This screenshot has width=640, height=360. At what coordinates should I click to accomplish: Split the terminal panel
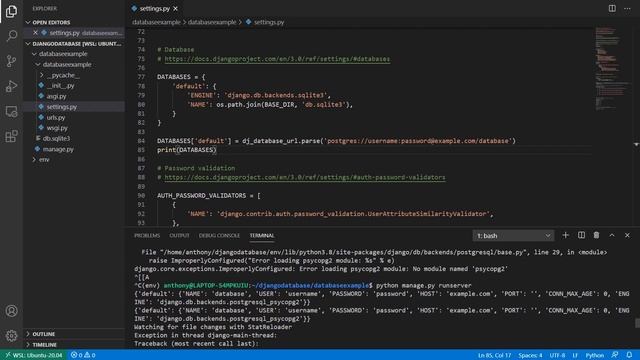click(581, 235)
